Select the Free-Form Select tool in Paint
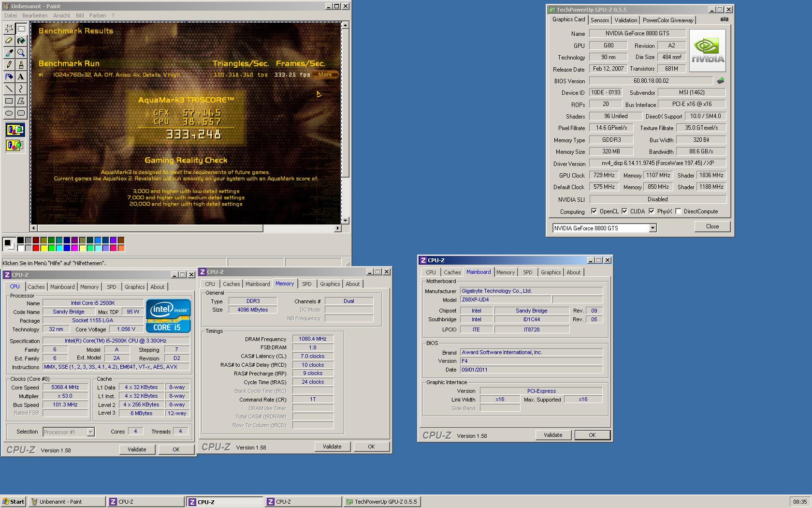This screenshot has height=508, width=812. click(9, 29)
